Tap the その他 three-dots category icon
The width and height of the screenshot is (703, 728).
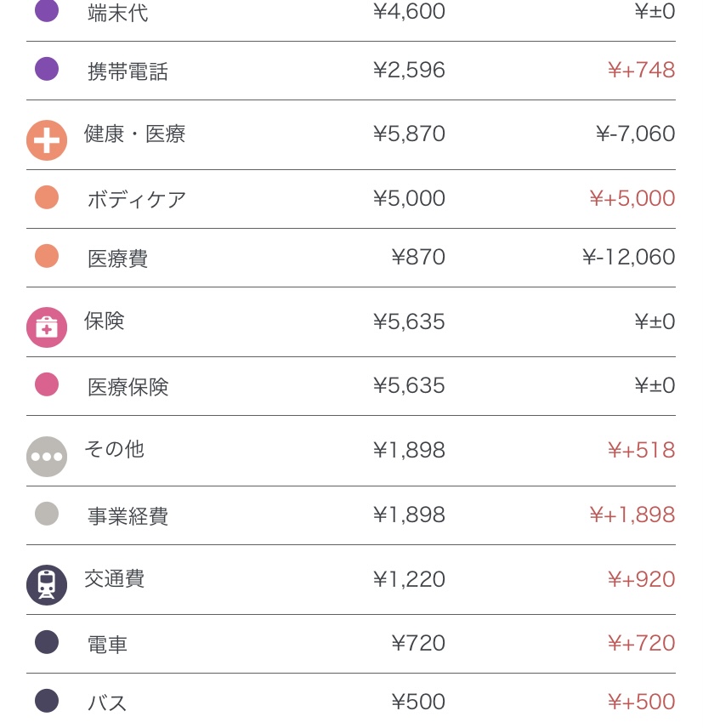click(47, 457)
